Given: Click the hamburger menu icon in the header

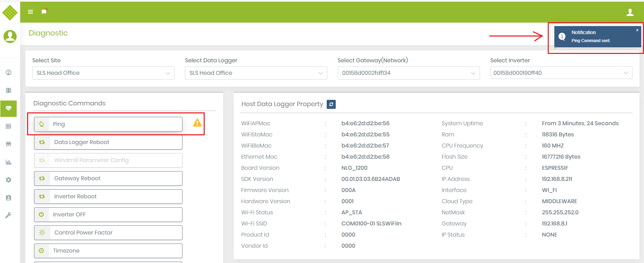Looking at the screenshot, I should (x=31, y=12).
